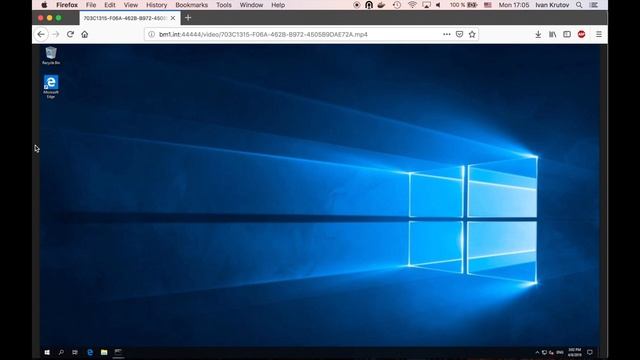The height and width of the screenshot is (360, 640).
Task: Click the running console app on taskbar
Action: (118, 352)
